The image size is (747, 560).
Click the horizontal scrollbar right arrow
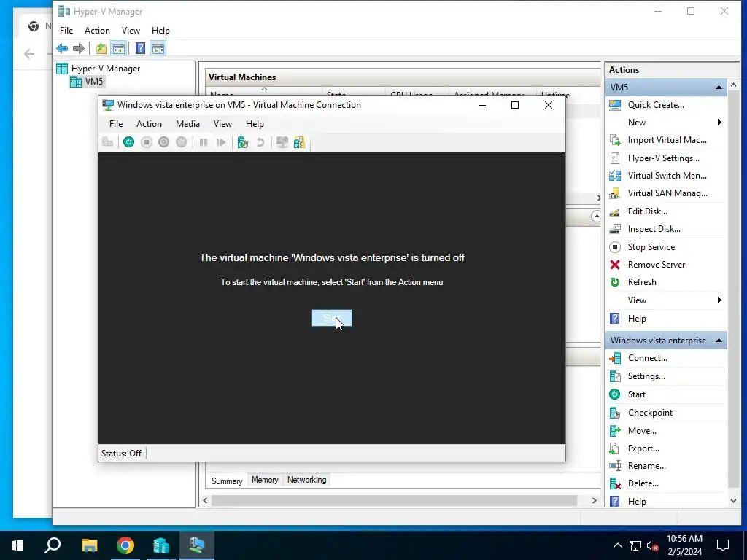tap(594, 500)
